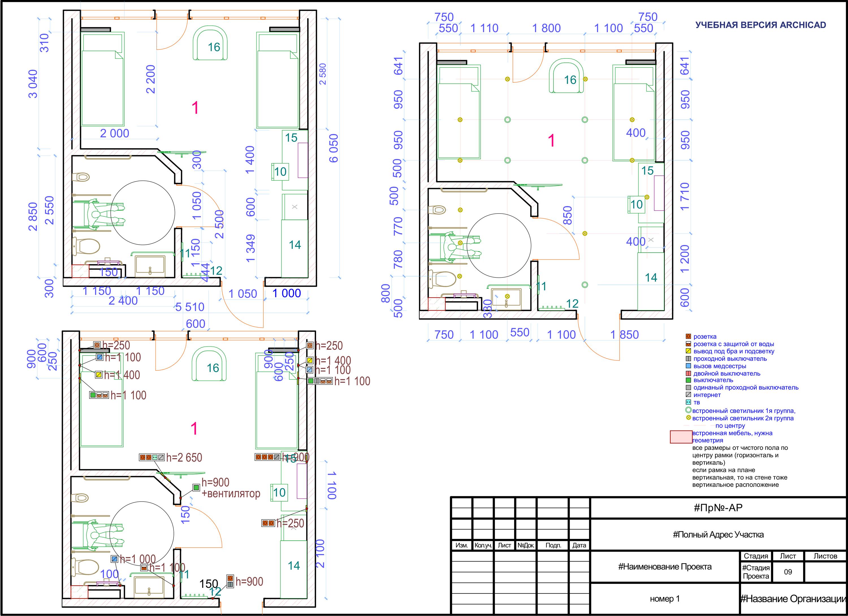Click the #Название Организации field
Image resolution: width=848 pixels, height=616 pixels.
pos(793,599)
